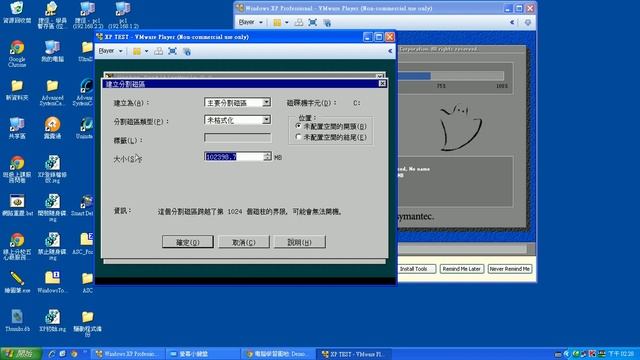Click the 標籤 label input field
Viewport: 640px width, 360px height.
pos(238,138)
